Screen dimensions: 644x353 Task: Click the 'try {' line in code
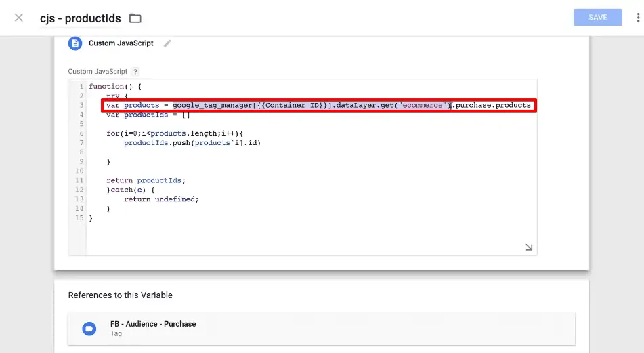117,96
